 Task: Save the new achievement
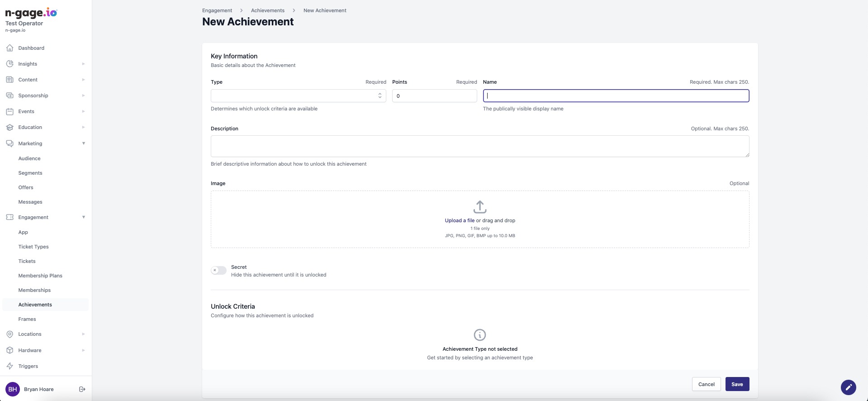[737, 384]
